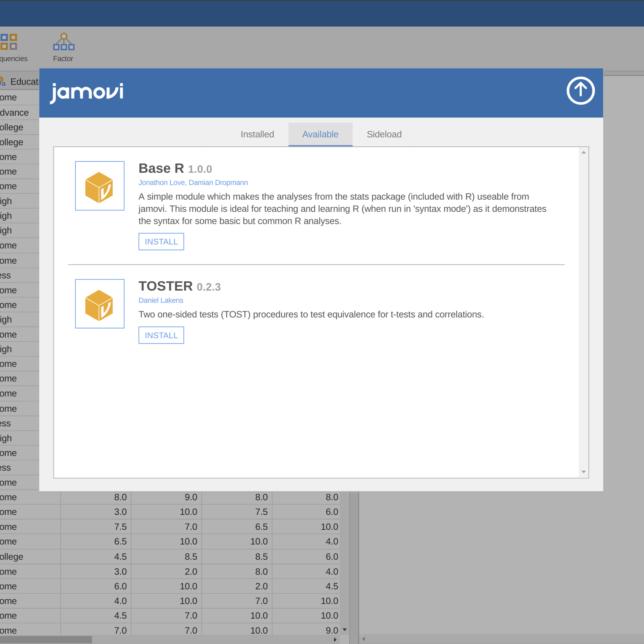Click the module list scroll down arrow

[584, 472]
